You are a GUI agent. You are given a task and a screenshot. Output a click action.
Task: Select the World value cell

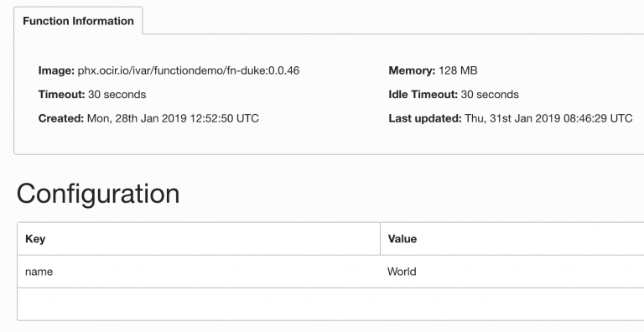pyautogui.click(x=512, y=272)
